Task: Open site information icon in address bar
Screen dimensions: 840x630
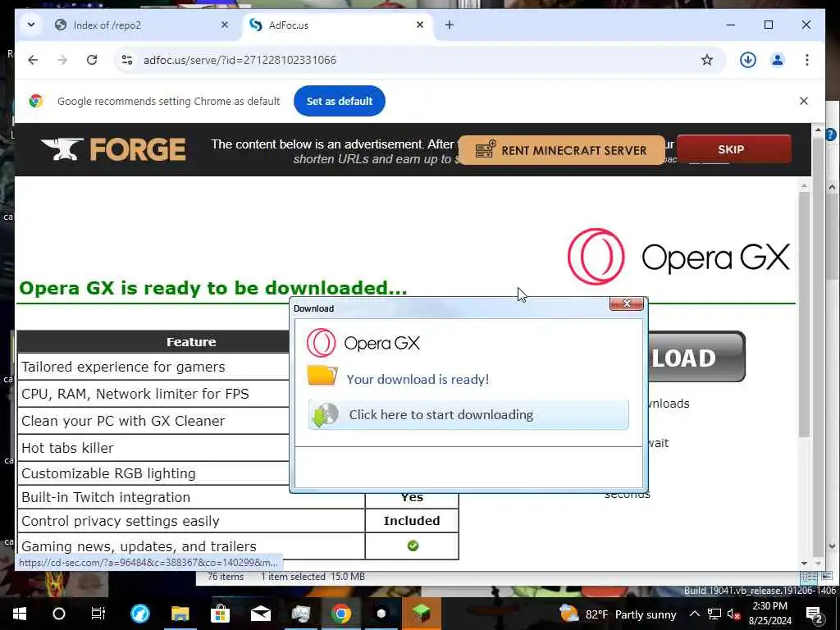Action: click(127, 60)
